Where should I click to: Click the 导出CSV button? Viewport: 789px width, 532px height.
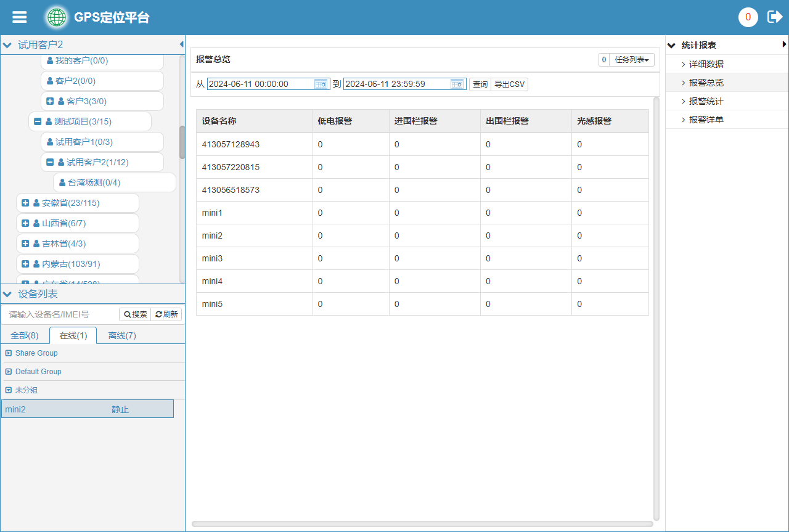[x=509, y=84]
